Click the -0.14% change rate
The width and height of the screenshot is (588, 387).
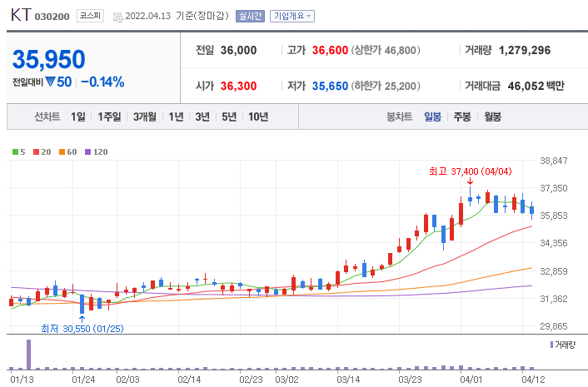click(102, 82)
